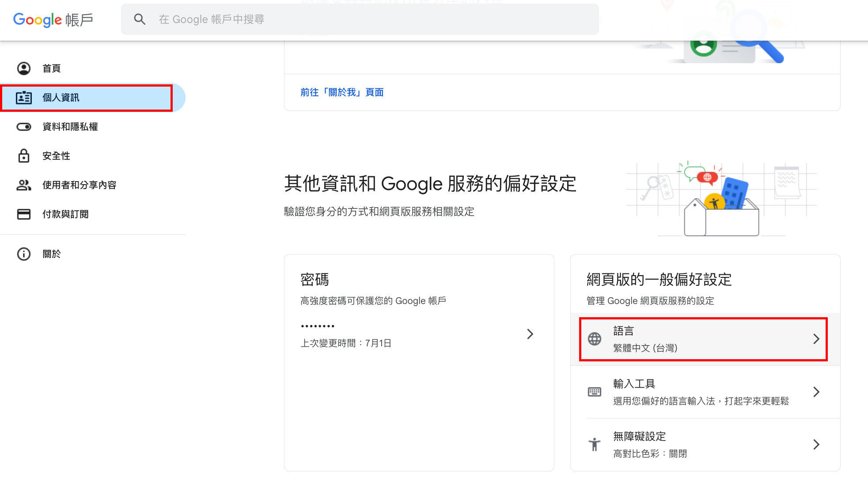
Task: Open 付款與訂閱 in the sidebar
Action: tap(93, 214)
